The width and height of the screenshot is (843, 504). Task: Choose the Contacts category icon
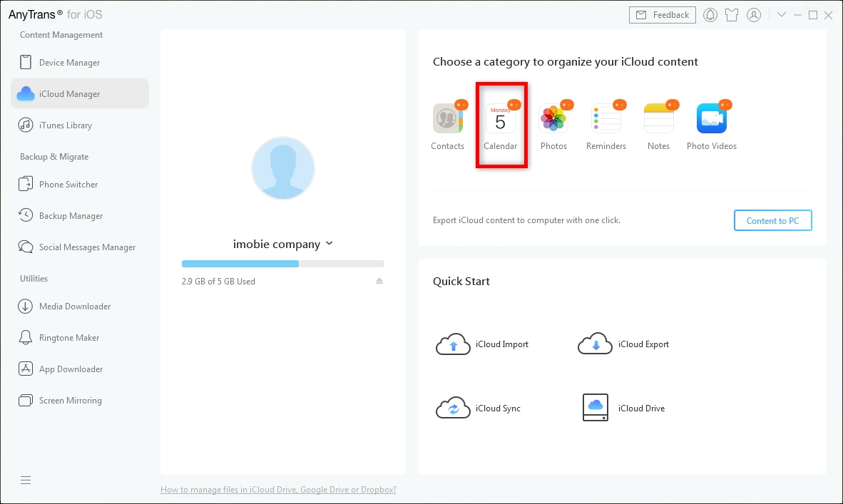[447, 118]
